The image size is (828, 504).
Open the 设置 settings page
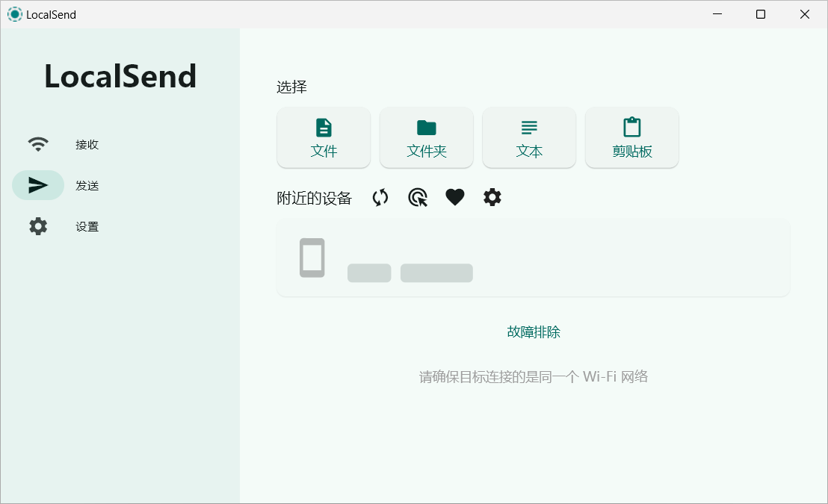pos(87,226)
